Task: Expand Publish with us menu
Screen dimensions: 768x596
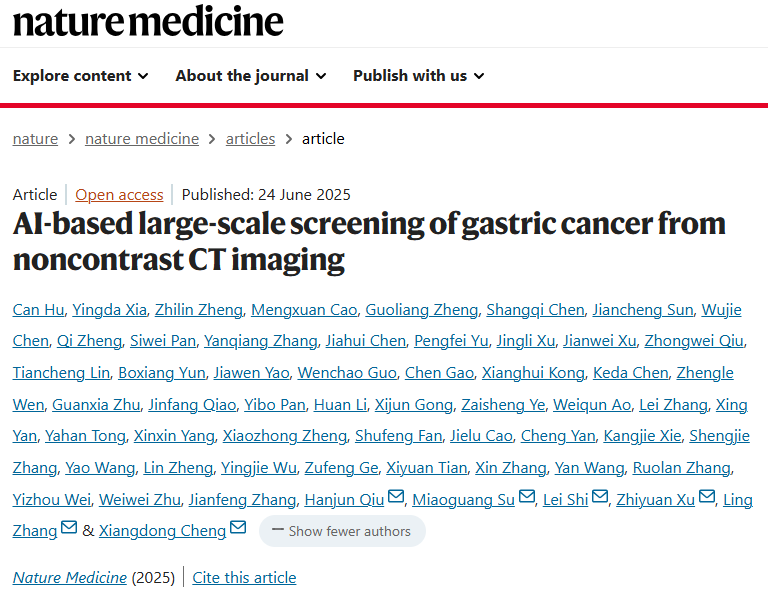Action: [x=419, y=76]
